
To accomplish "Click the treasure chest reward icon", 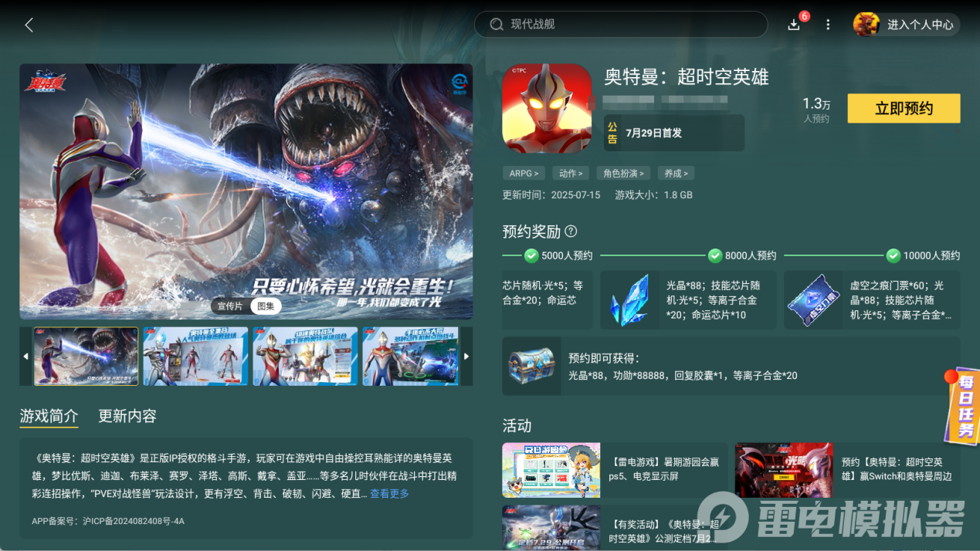I will coord(531,366).
